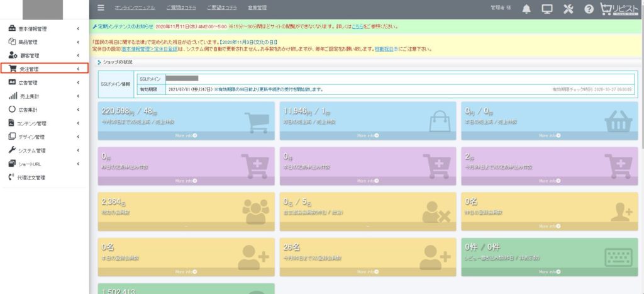Click the 倉庫管理 header link
Viewport: 644px width, 294px height.
[258, 8]
